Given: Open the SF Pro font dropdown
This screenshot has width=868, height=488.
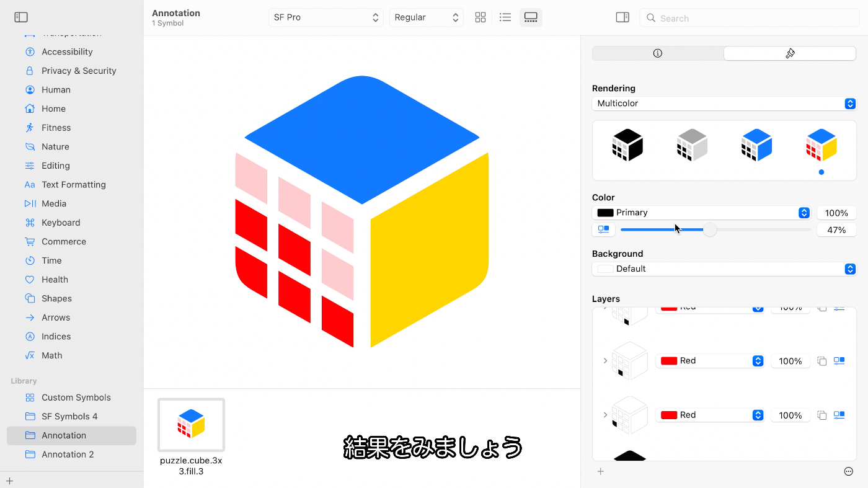Looking at the screenshot, I should point(326,17).
